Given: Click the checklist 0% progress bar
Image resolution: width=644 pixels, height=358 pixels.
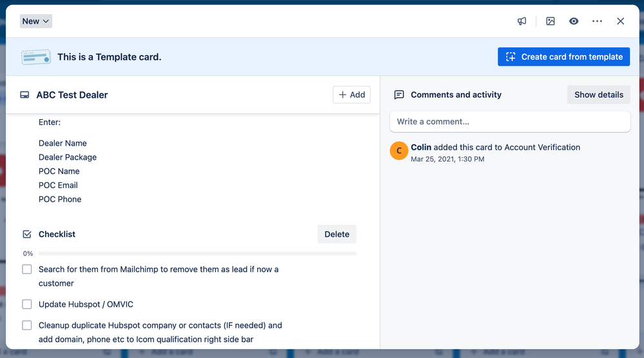Looking at the screenshot, I should click(197, 254).
